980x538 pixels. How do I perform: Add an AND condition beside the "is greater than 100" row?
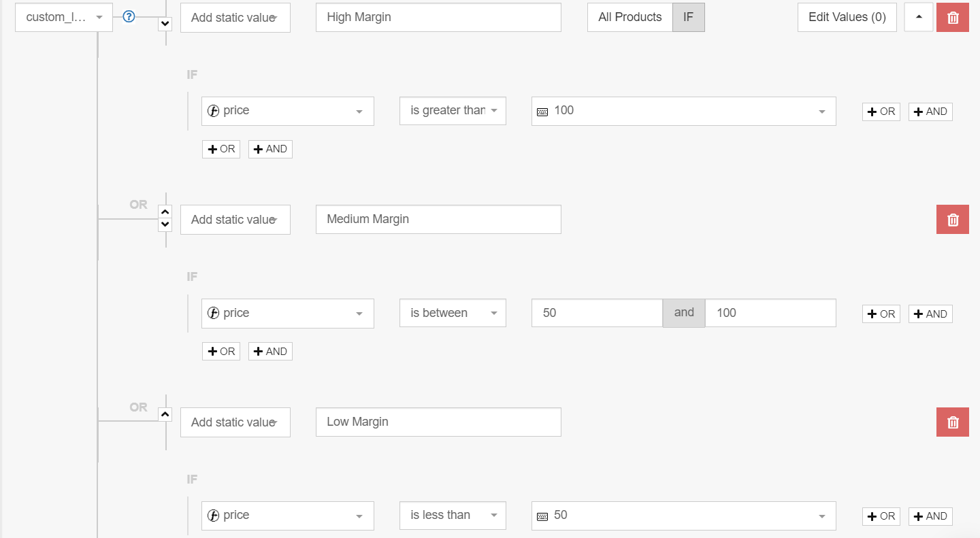point(930,112)
